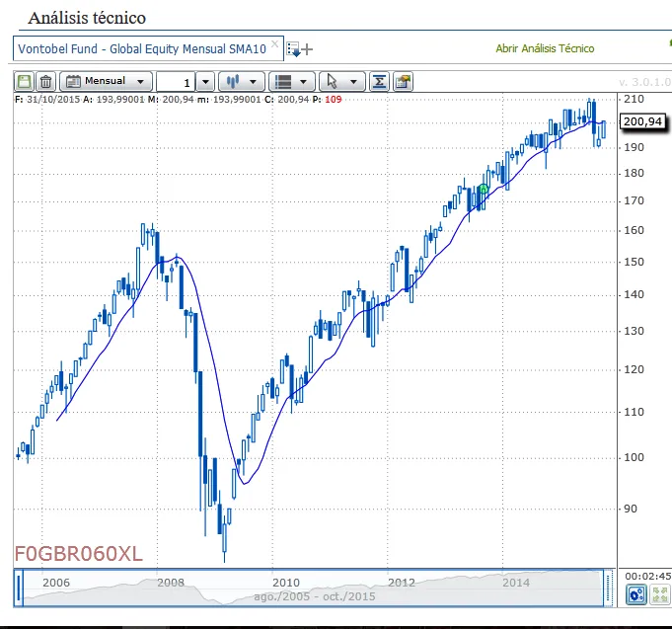Click the right handle of timeline range slider
The width and height of the screenshot is (672, 629).
click(609, 589)
